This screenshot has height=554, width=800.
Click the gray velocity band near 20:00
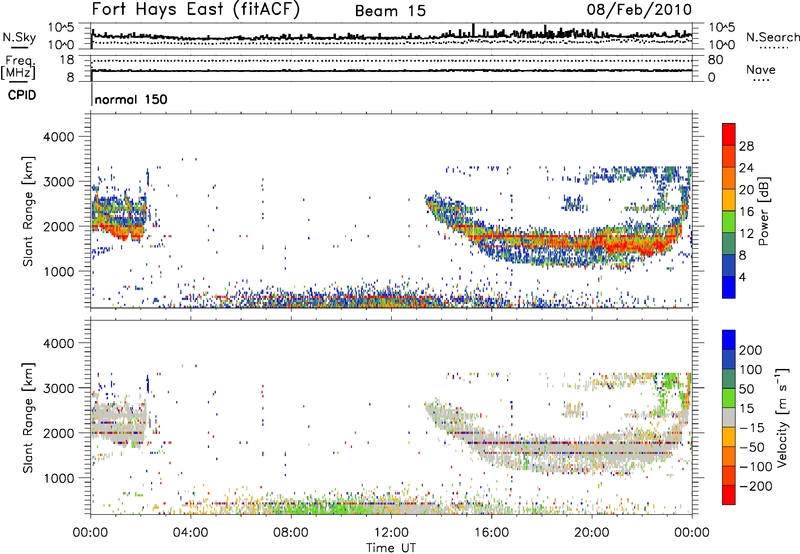pyautogui.click(x=592, y=449)
